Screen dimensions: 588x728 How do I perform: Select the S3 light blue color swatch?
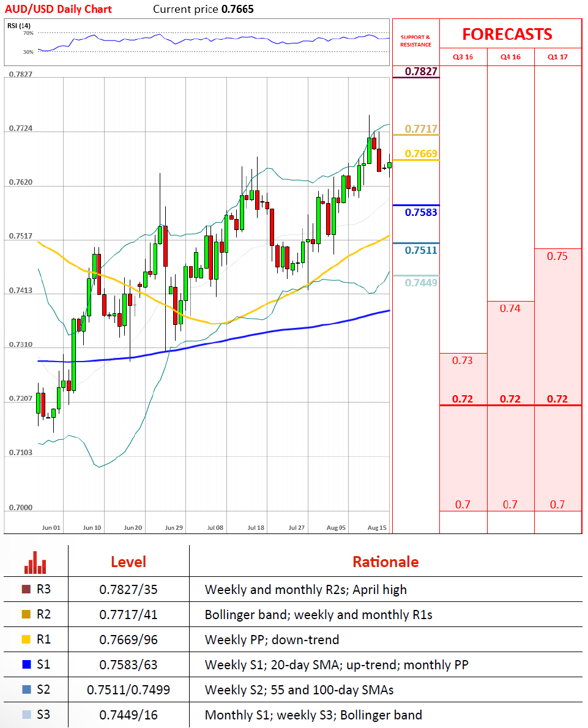pyautogui.click(x=26, y=715)
